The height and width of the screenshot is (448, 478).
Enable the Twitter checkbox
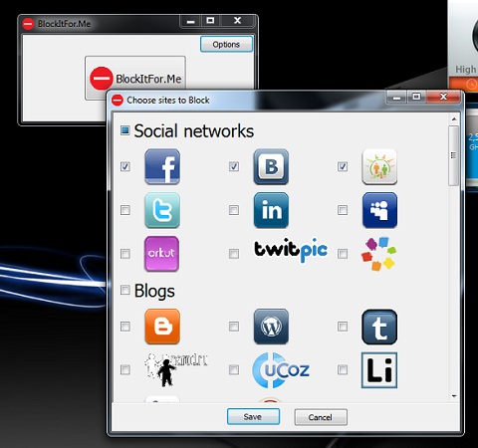point(125,210)
